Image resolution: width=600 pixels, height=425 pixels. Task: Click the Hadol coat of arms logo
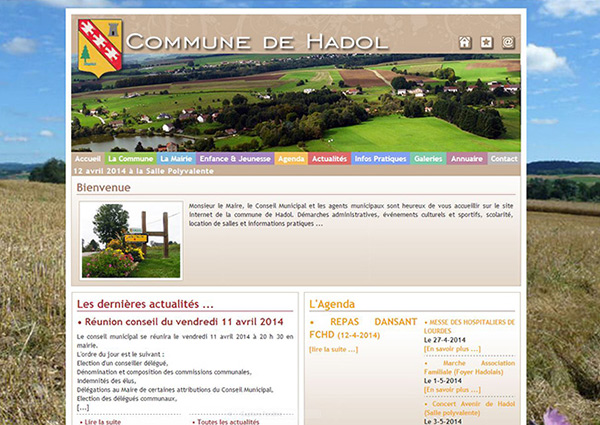click(100, 48)
